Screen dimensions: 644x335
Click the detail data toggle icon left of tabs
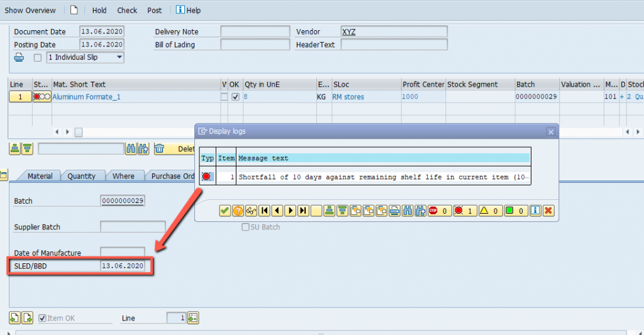tap(4, 175)
